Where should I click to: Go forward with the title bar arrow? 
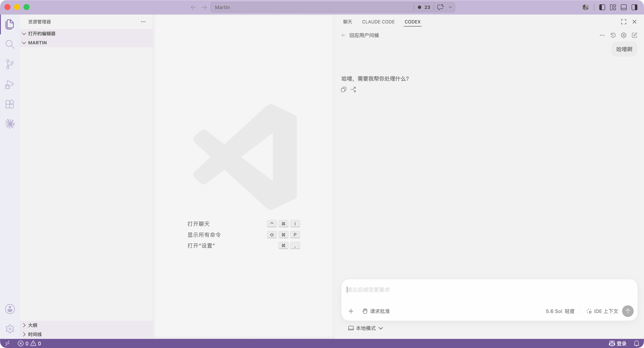pyautogui.click(x=204, y=7)
